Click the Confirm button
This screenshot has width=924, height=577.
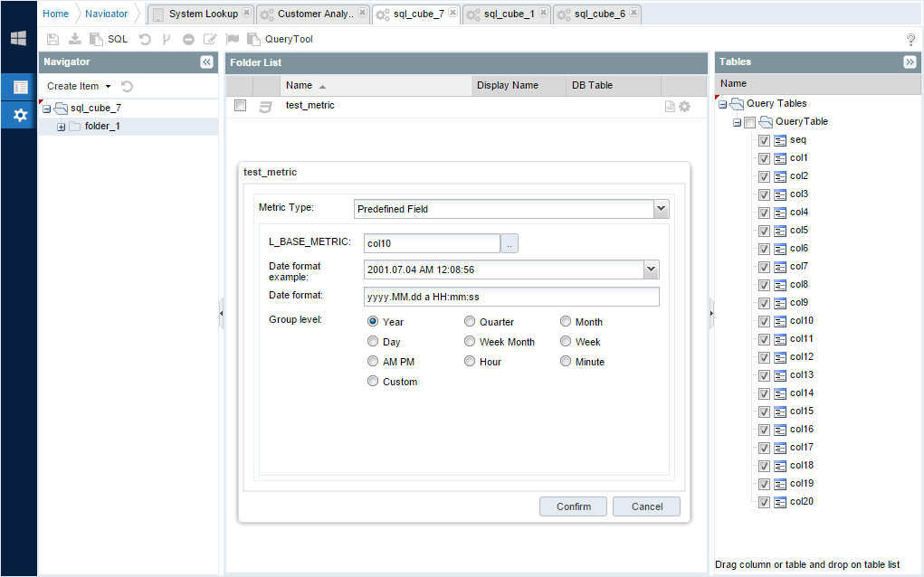tap(573, 506)
